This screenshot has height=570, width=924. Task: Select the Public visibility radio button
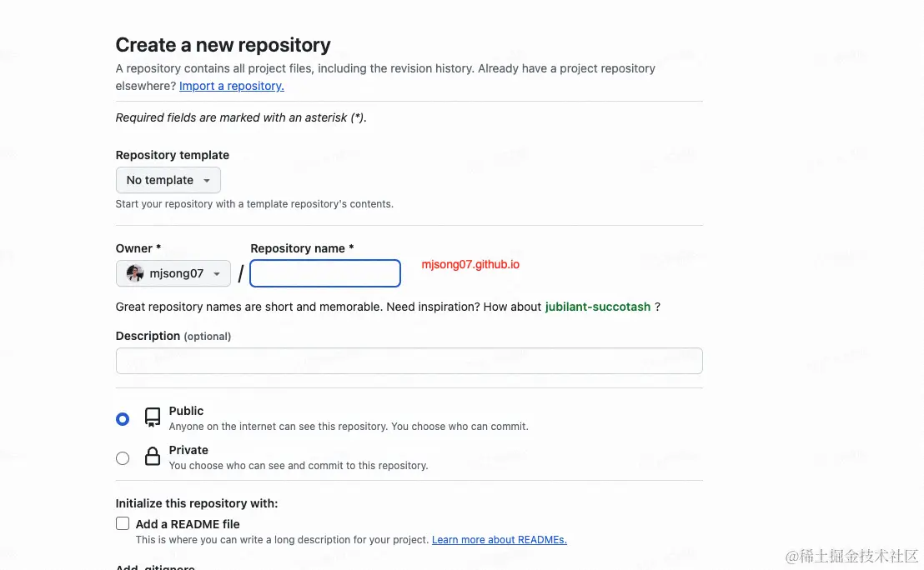(123, 419)
